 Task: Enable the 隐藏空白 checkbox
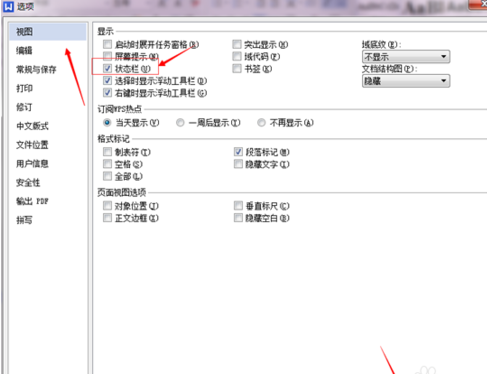238,218
